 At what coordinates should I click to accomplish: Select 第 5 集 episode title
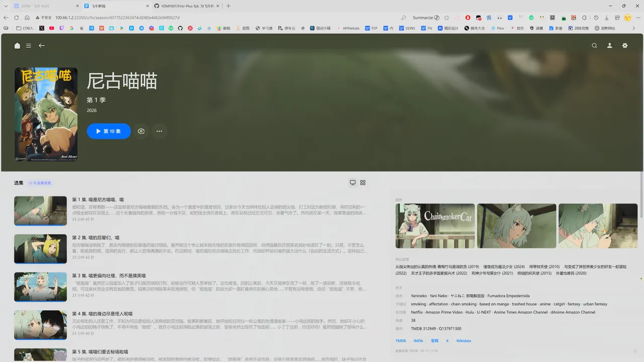coord(100,352)
